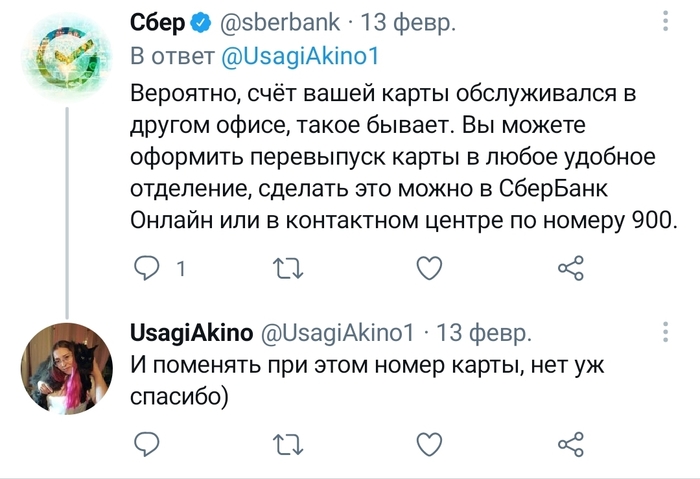
Task: Retweet the Сбер tweet
Action: point(288,268)
